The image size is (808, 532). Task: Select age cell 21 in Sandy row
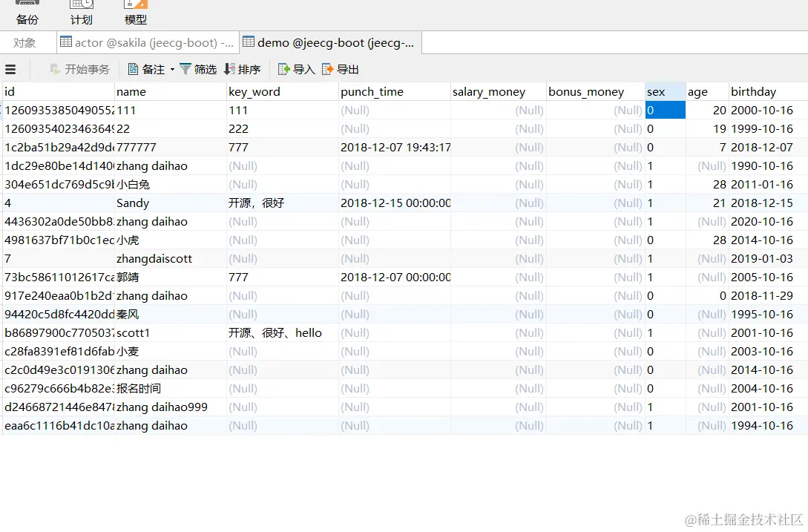(x=708, y=203)
